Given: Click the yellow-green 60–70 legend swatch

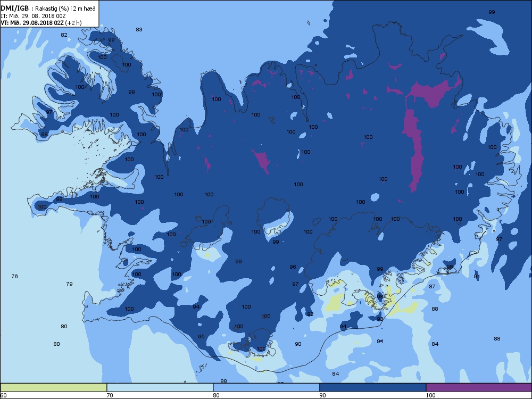Looking at the screenshot, I should pyautogui.click(x=54, y=387).
